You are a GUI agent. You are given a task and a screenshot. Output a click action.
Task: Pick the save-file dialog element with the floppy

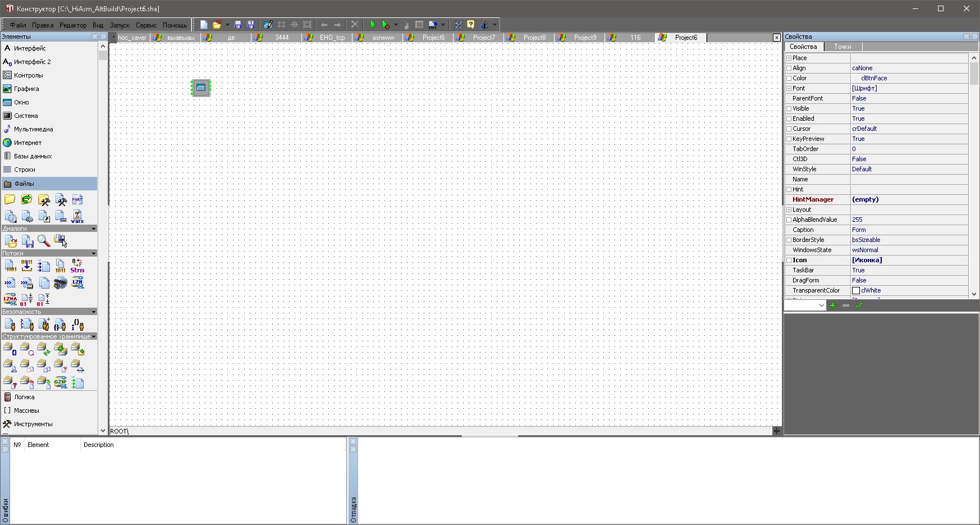pyautogui.click(x=27, y=241)
